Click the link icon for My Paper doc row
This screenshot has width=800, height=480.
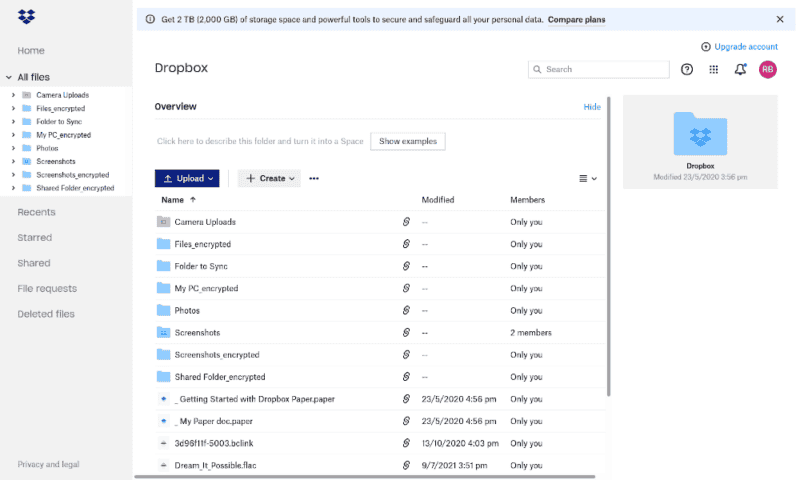(406, 421)
